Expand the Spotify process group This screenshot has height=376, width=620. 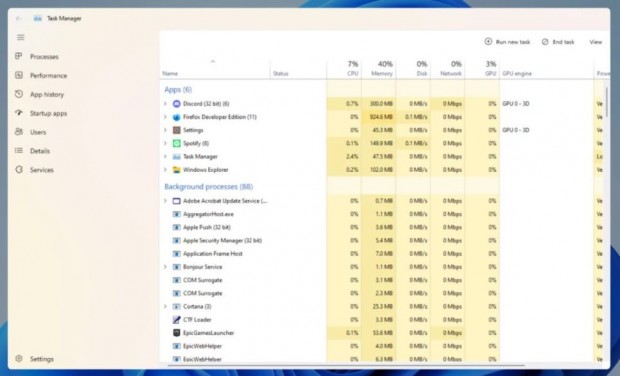[x=165, y=143]
